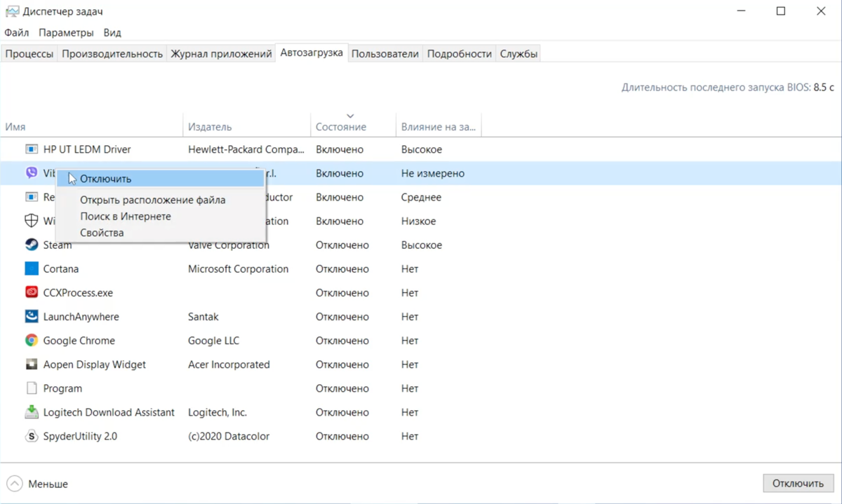Select the Steam row name
Screen dimensions: 842x504
[58, 245]
